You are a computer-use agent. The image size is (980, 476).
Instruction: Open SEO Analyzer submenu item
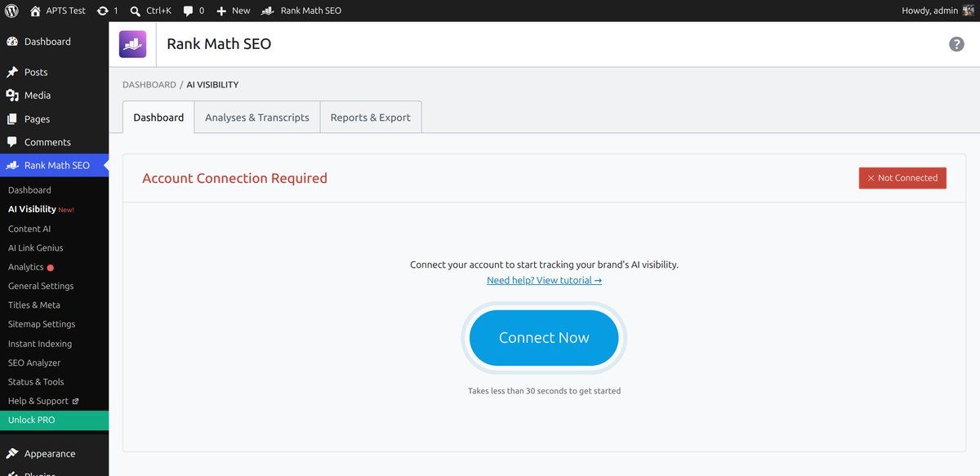point(34,363)
